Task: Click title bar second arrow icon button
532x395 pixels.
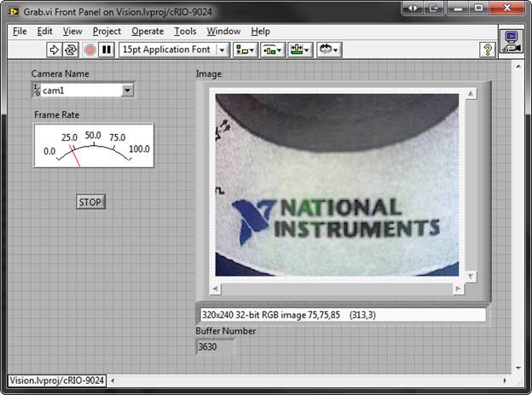Action: pyautogui.click(x=434, y=9)
